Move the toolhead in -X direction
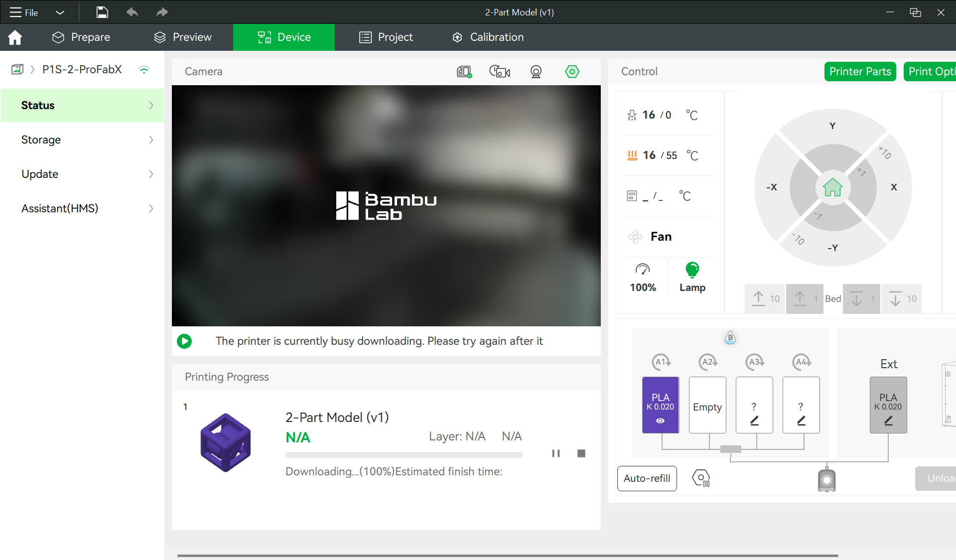Image resolution: width=956 pixels, height=560 pixels. tap(772, 187)
